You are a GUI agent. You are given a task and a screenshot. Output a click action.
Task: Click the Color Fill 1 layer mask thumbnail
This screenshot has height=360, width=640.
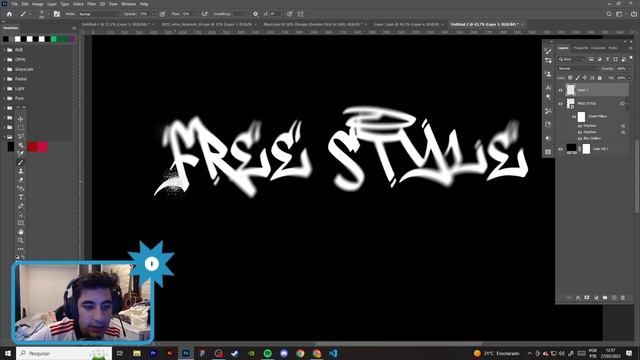click(586, 149)
